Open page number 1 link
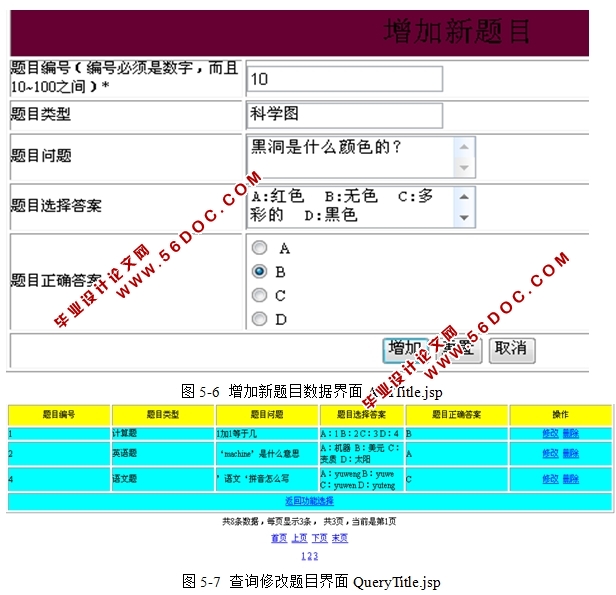616x595 pixels. click(x=303, y=556)
